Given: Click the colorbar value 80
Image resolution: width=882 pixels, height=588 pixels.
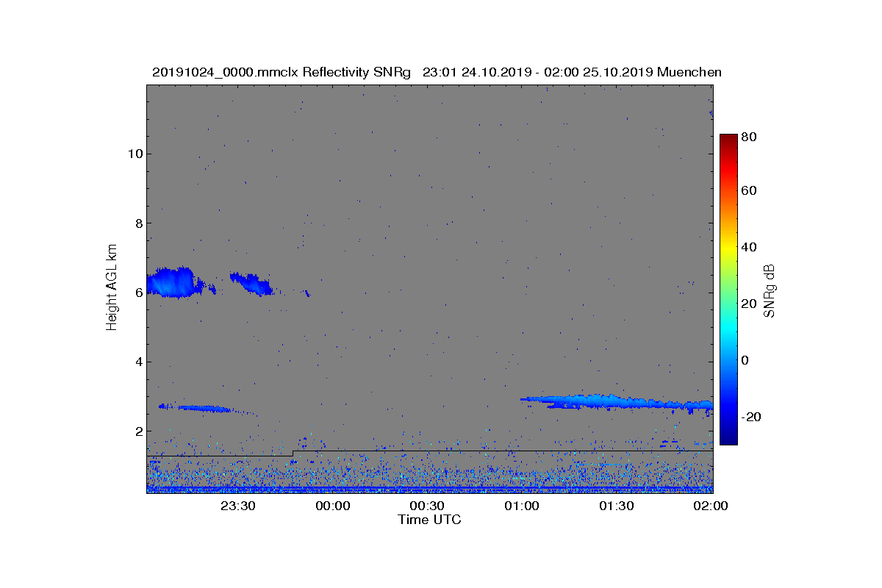Looking at the screenshot, I should (750, 136).
